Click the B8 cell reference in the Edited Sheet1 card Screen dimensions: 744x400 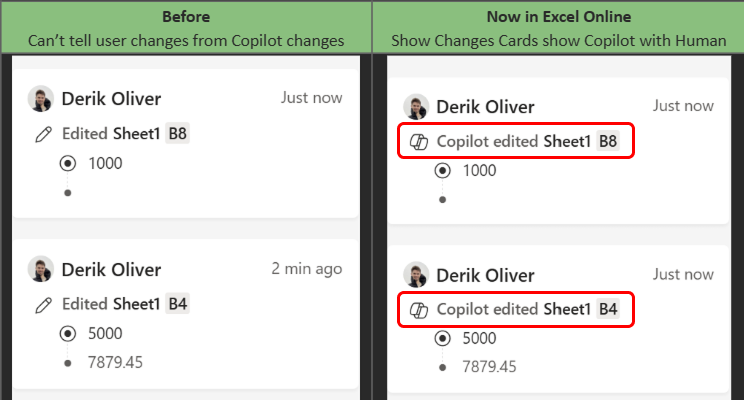[x=177, y=133]
